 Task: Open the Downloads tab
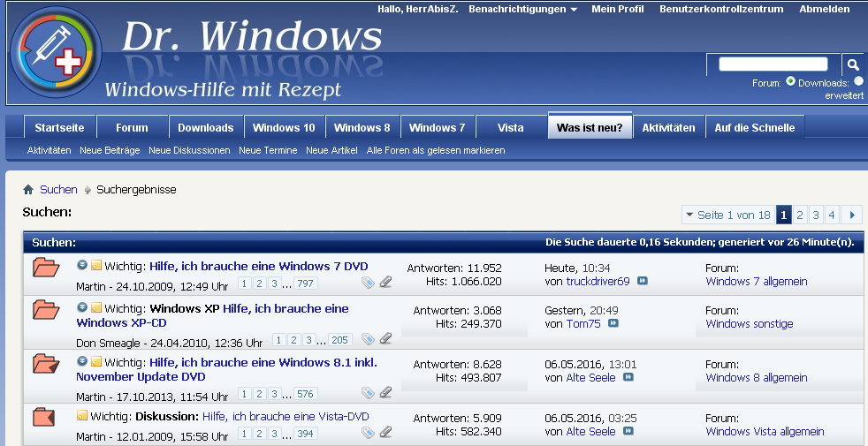click(x=205, y=128)
